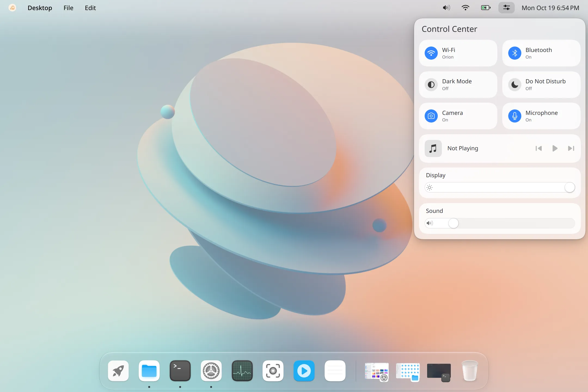The image size is (588, 392).
Task: Click the music note artwork icon
Action: [x=433, y=148]
